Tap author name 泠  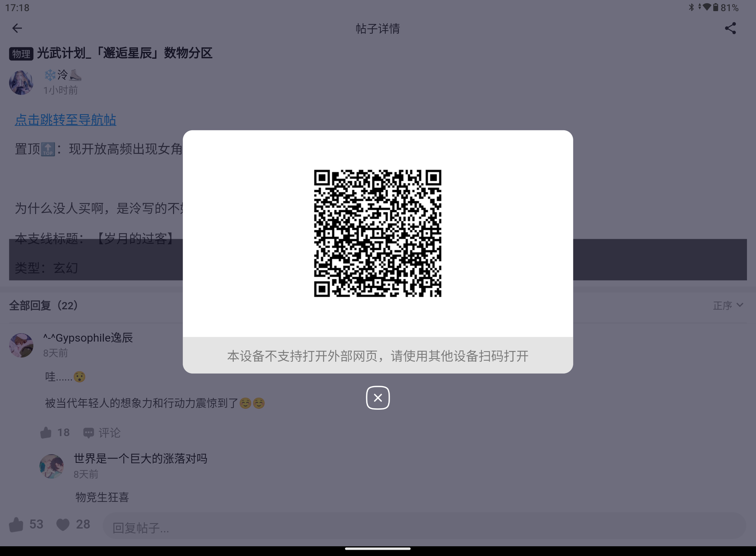[x=63, y=74]
